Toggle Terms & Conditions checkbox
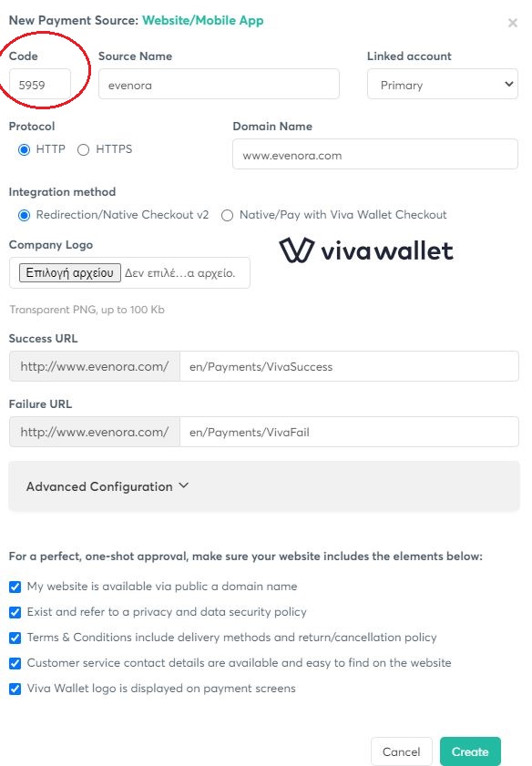The image size is (532, 766). [15, 638]
